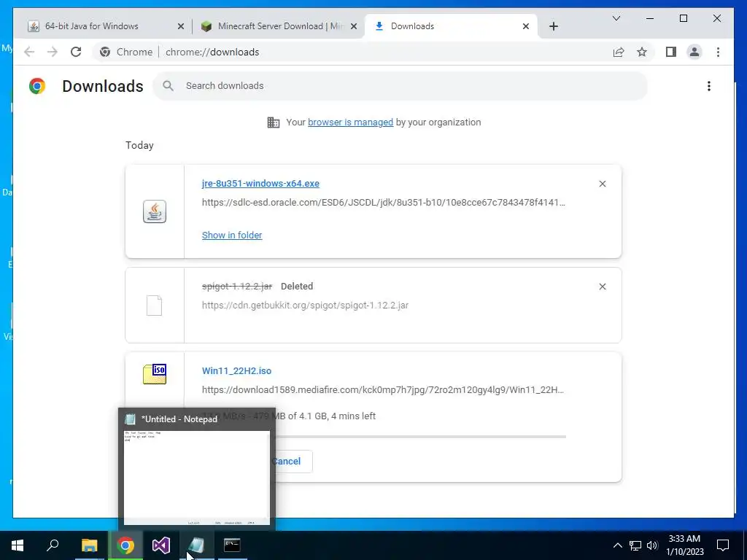Close the 64-bit Java for Windows tab
Screen dimensions: 747x560
click(181, 26)
